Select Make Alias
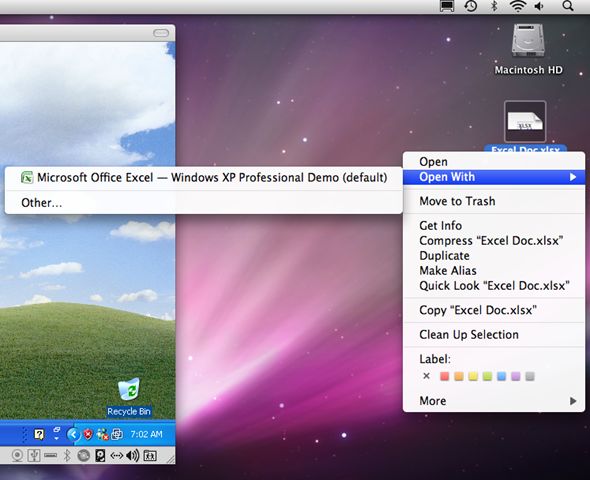This screenshot has width=590, height=480. click(494, 271)
